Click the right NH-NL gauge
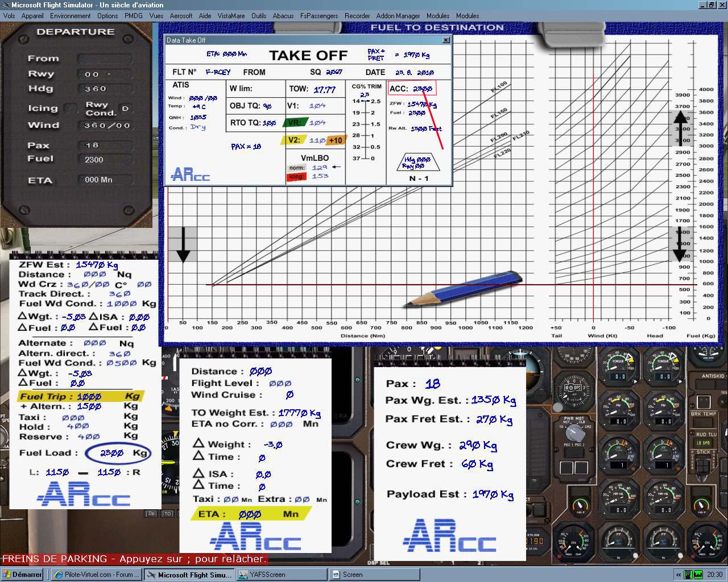 [x=663, y=498]
